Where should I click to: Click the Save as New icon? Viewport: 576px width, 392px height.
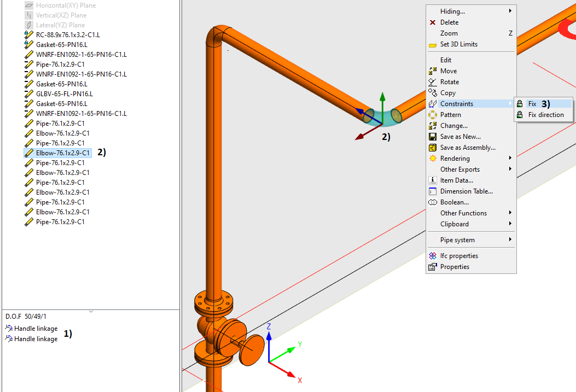pyautogui.click(x=433, y=137)
